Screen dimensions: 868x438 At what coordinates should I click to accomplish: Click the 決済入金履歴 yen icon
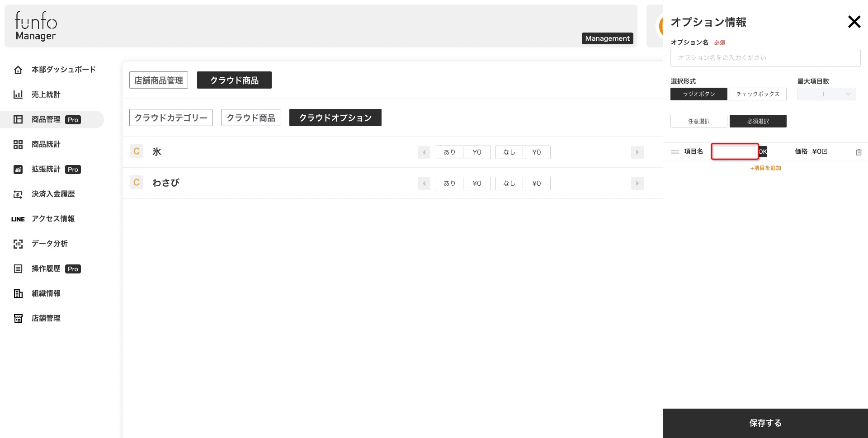tap(18, 194)
